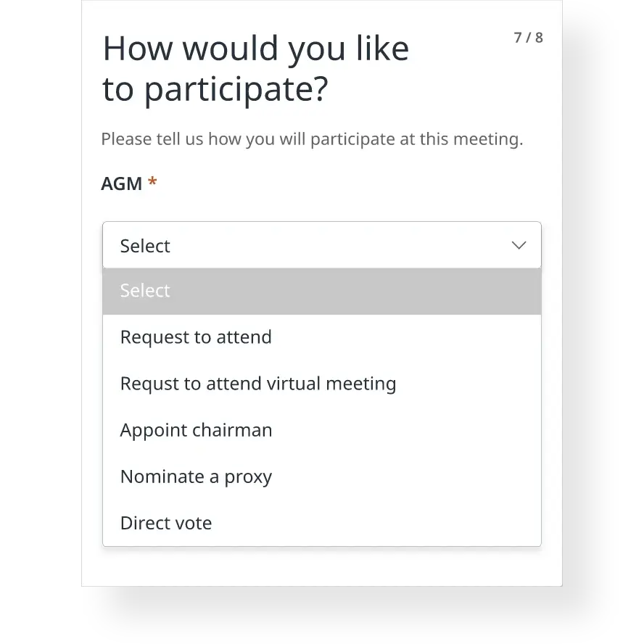Click the 7 / 8 step indicator
This screenshot has height=644, width=644.
528,37
